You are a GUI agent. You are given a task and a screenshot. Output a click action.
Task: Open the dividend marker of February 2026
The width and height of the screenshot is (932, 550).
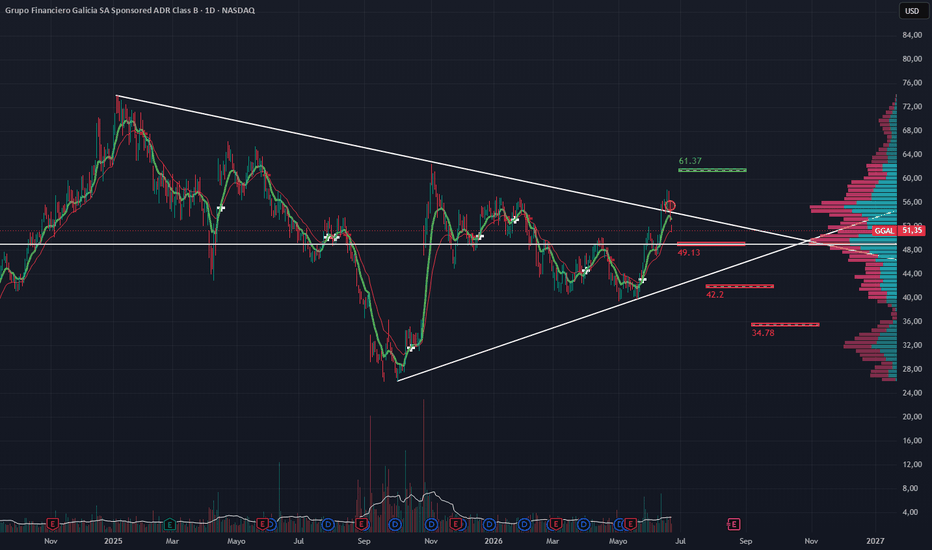[x=524, y=524]
